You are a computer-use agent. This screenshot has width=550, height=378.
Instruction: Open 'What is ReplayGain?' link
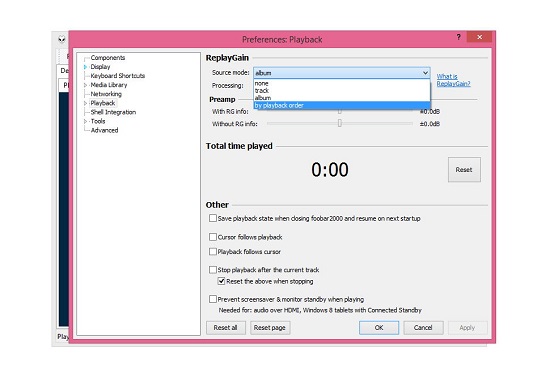tap(453, 80)
